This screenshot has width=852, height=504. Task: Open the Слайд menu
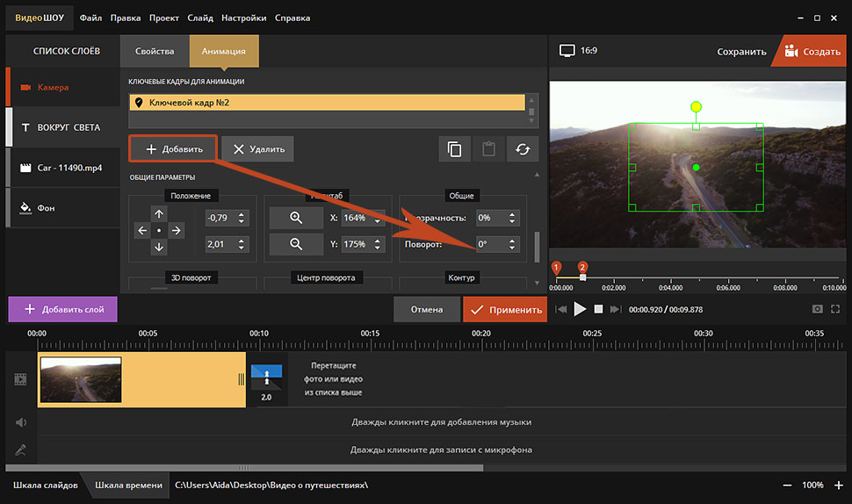(200, 18)
